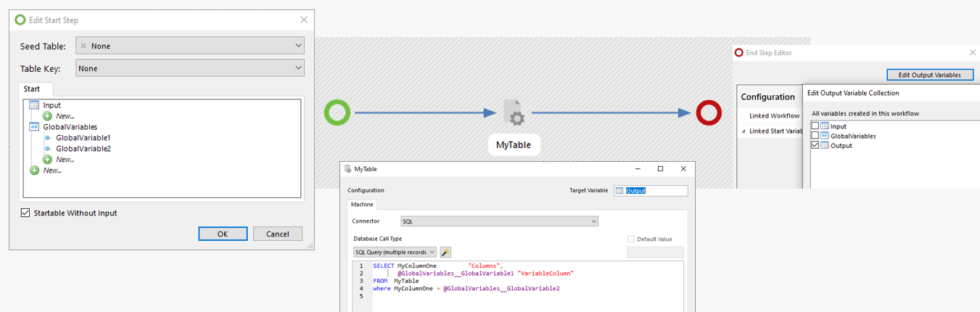Click the green plus New icon under Input
The width and height of the screenshot is (980, 312).
[x=47, y=116]
